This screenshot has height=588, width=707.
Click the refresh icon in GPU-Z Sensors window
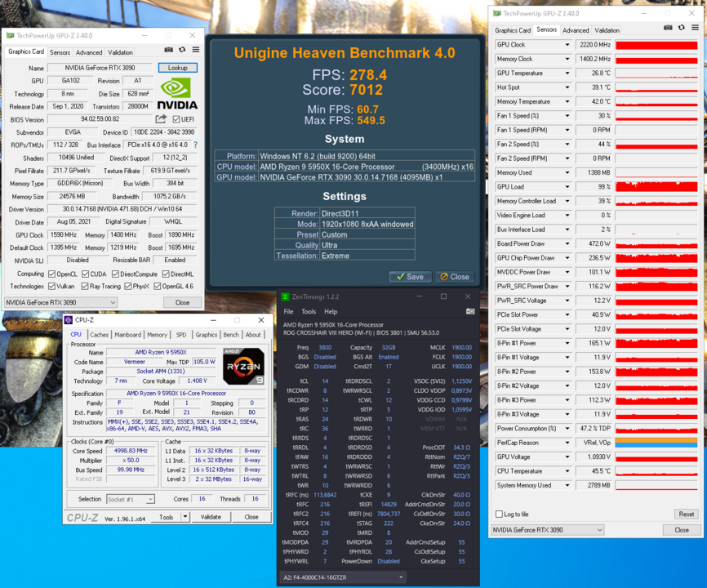[682, 28]
